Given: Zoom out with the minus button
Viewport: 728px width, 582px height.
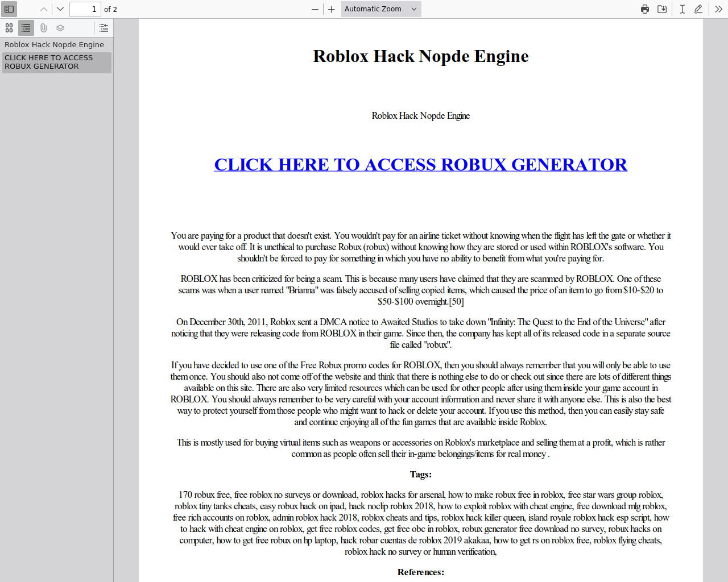Looking at the screenshot, I should (315, 9).
